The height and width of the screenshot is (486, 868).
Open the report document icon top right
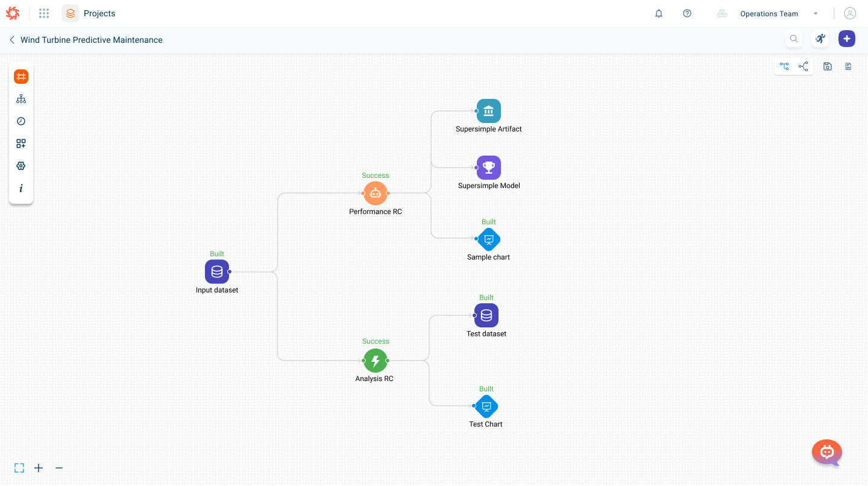pos(848,66)
